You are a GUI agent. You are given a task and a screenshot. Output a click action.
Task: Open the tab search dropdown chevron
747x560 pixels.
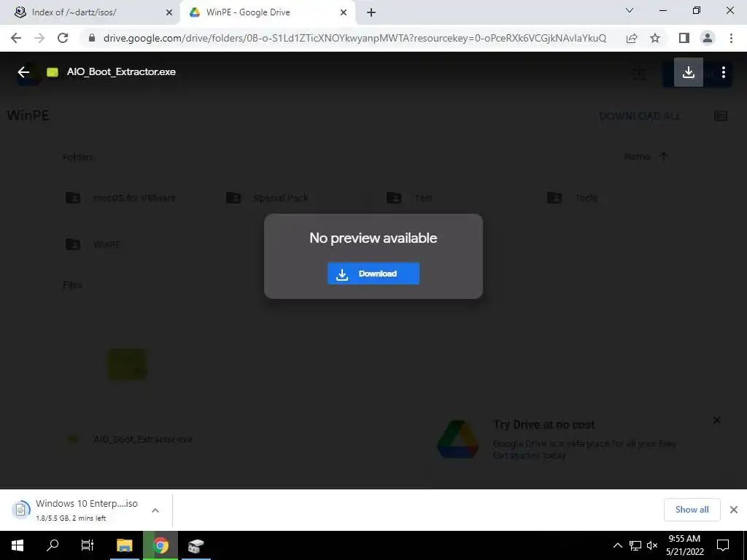pyautogui.click(x=629, y=10)
